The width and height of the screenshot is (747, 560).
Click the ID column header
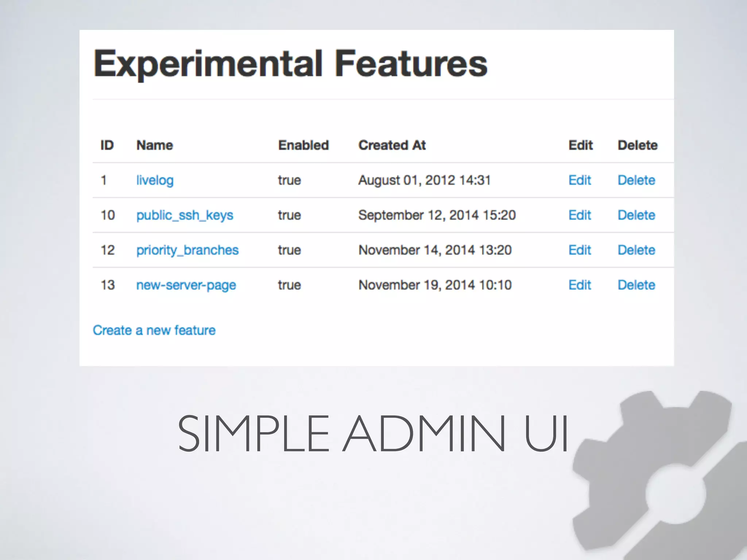tap(107, 145)
